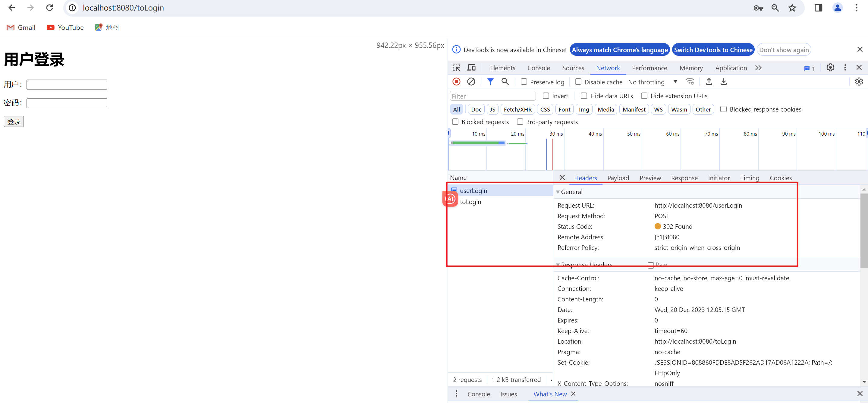Tick the Invert checkbox
The width and height of the screenshot is (868, 403).
546,96
